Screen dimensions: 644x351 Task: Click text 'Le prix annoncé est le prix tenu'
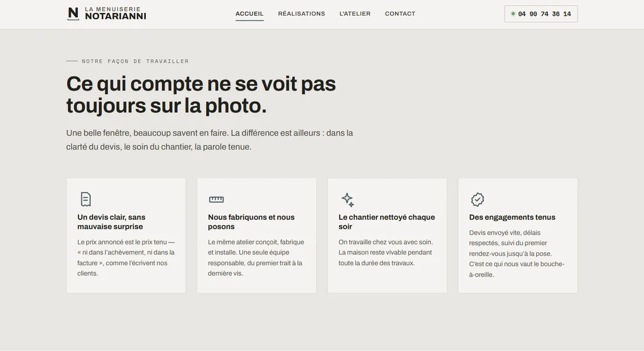pyautogui.click(x=122, y=242)
